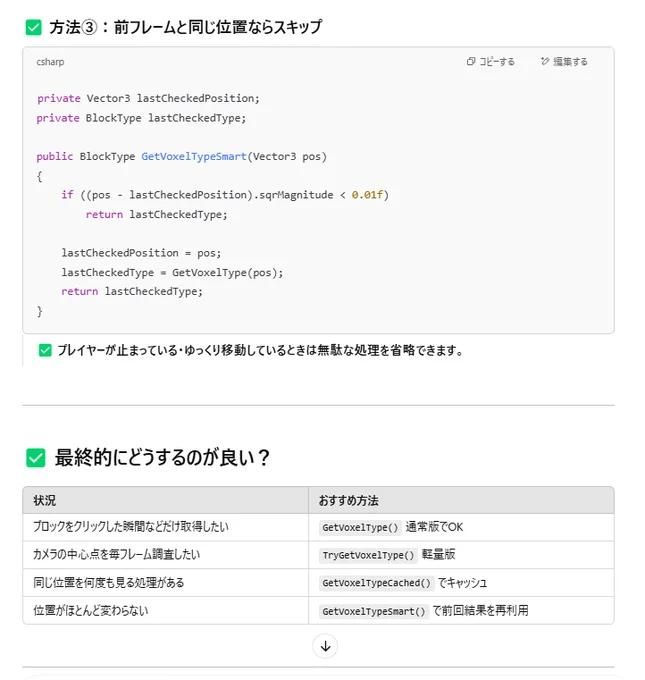
Task: Click the 編集する edit code button
Action: (x=564, y=62)
